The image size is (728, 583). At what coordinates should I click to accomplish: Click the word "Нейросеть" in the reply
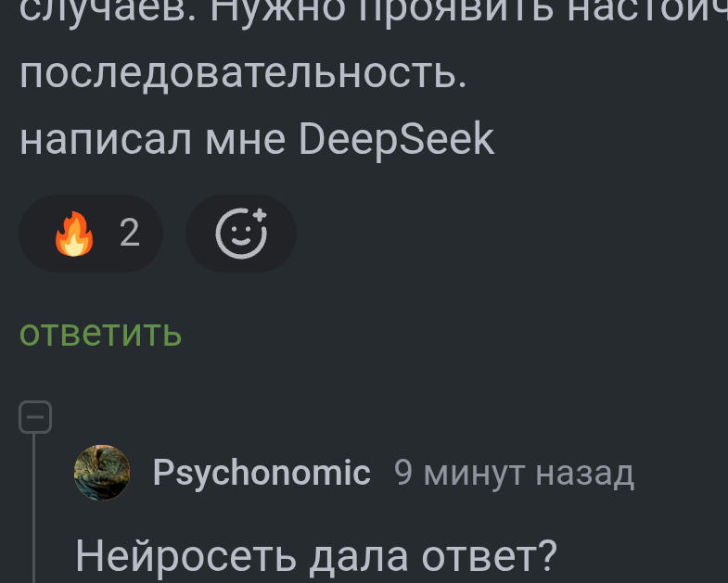(186, 556)
